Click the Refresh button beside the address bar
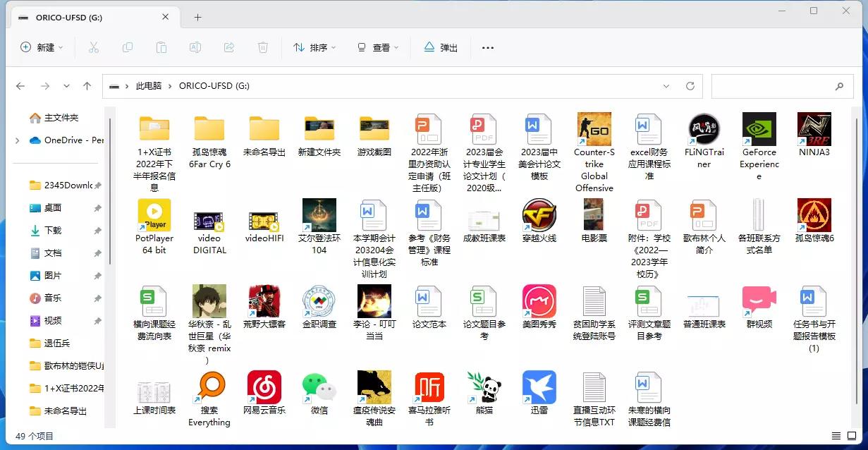The width and height of the screenshot is (868, 450). tap(690, 85)
